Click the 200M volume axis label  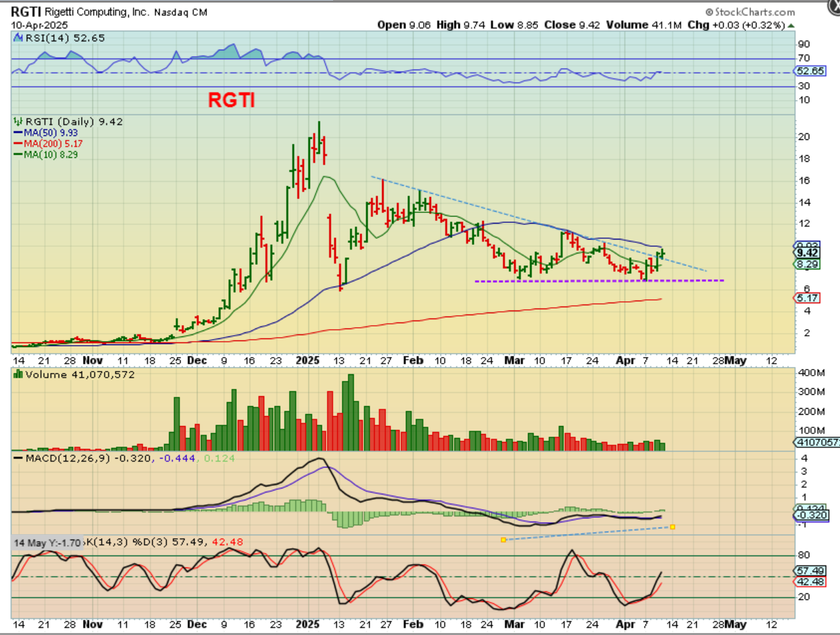[811, 411]
